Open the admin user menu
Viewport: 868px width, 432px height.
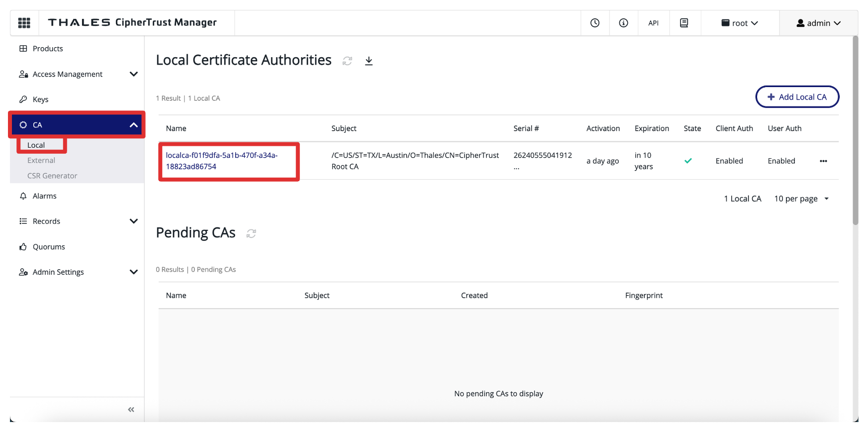point(818,23)
